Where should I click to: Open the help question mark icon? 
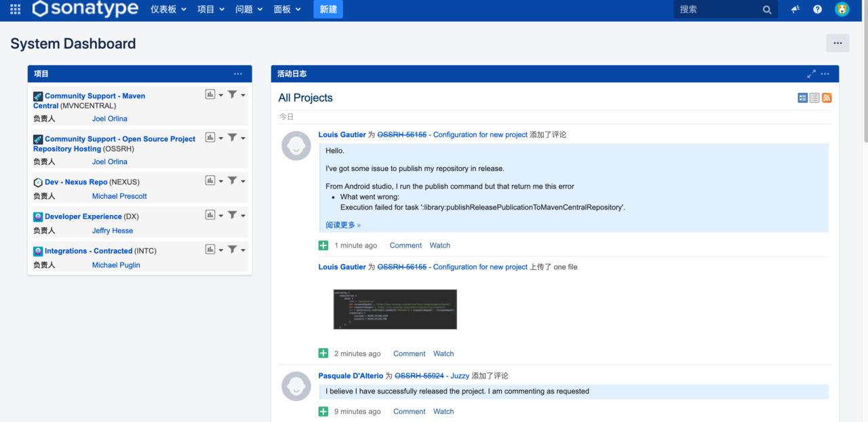[x=818, y=9]
